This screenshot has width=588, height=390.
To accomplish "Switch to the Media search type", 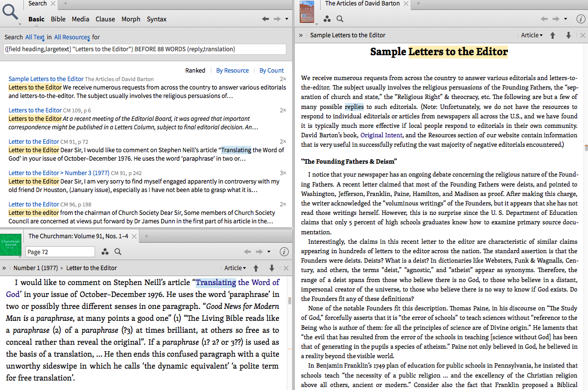I will tap(80, 19).
